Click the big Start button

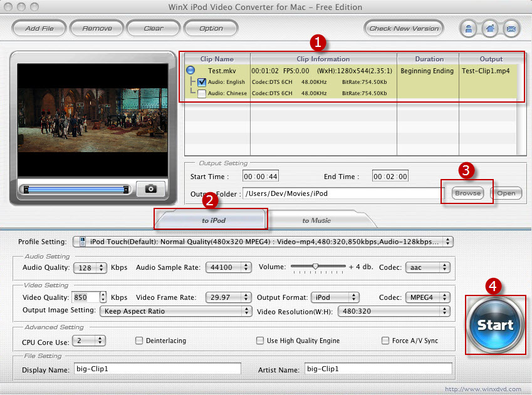[495, 324]
